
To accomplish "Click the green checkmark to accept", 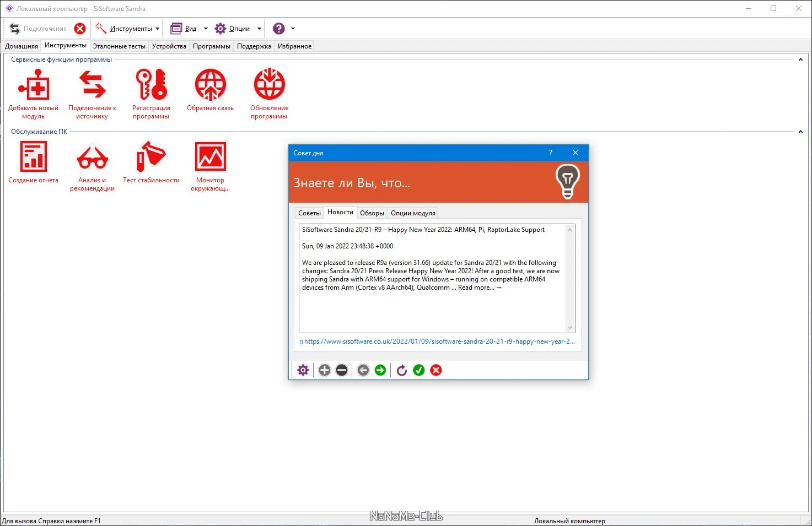I will [418, 370].
